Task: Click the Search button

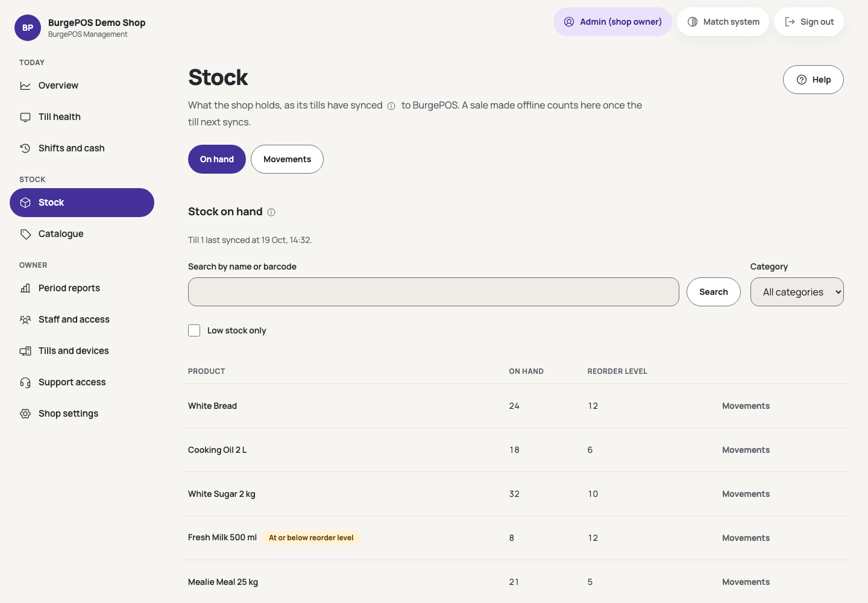Action: pos(714,292)
